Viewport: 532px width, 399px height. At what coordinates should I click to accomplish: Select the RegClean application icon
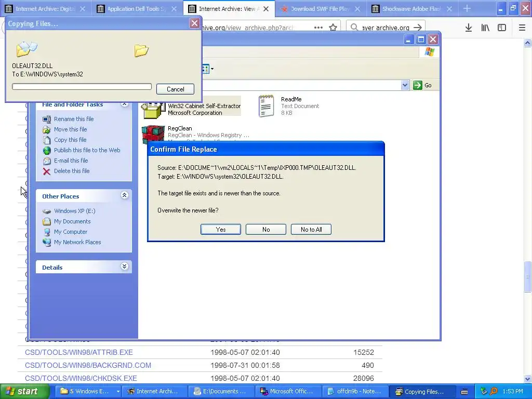pos(153,134)
